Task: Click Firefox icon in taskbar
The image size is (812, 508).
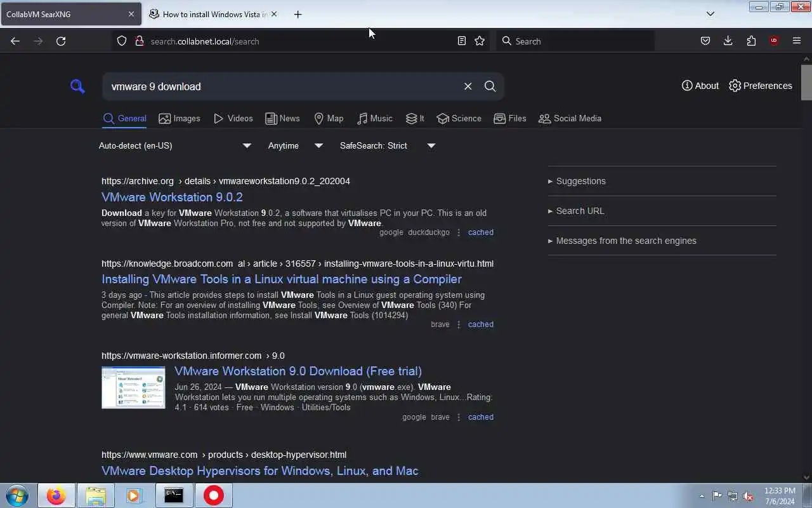Action: (x=56, y=495)
